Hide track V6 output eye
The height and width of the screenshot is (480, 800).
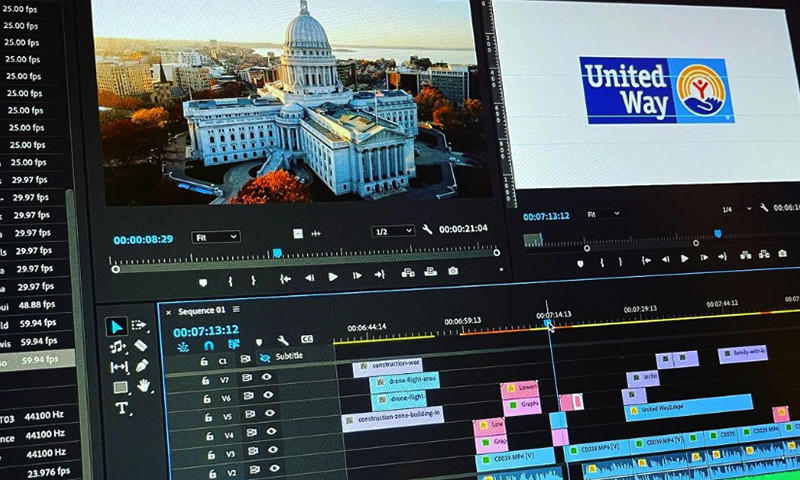268,395
